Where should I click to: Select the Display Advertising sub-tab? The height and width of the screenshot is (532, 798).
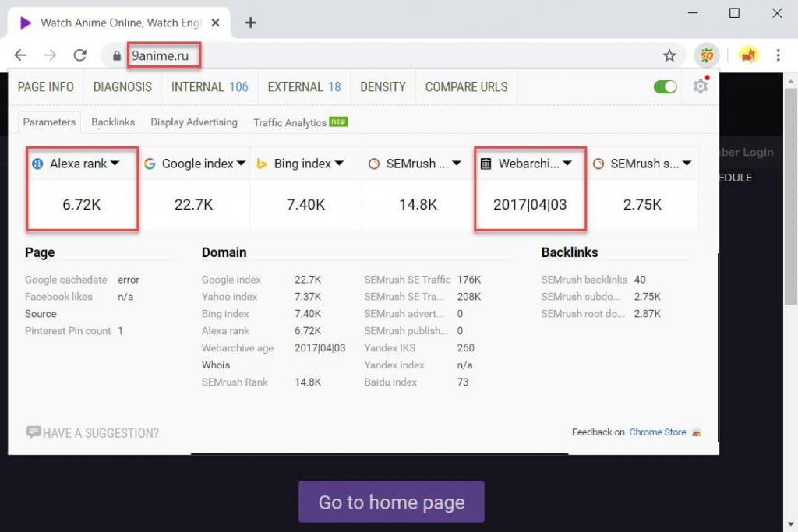[194, 122]
